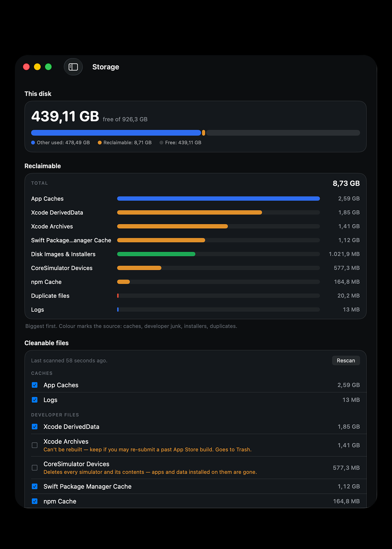Screen dimensions: 392x549
Task: Uncheck the App Caches checkbox
Action: (x=34, y=385)
